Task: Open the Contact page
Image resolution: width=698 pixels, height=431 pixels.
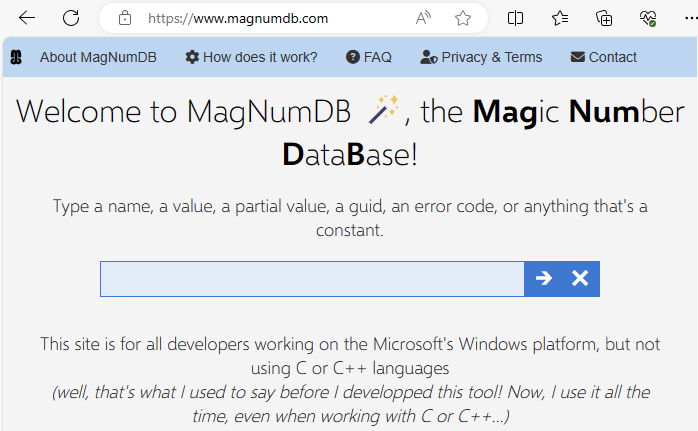Action: pos(603,58)
